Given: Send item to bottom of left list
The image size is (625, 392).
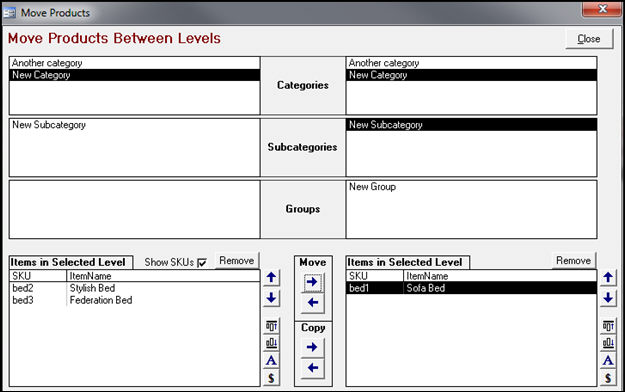Looking at the screenshot, I should coord(271,343).
